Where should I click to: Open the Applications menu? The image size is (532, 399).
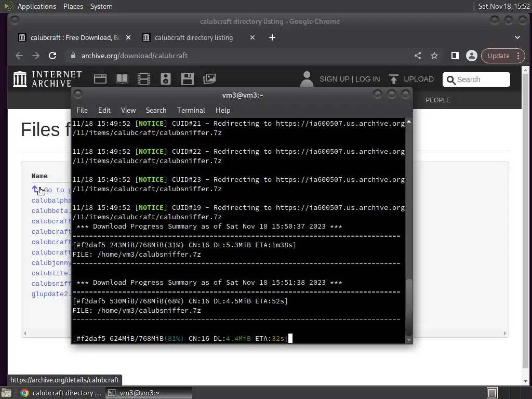coord(37,6)
